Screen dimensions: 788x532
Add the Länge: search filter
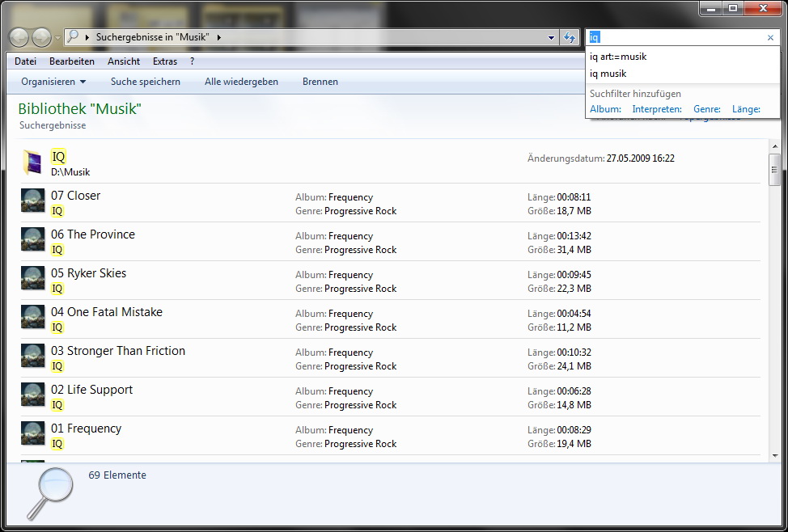[x=746, y=109]
